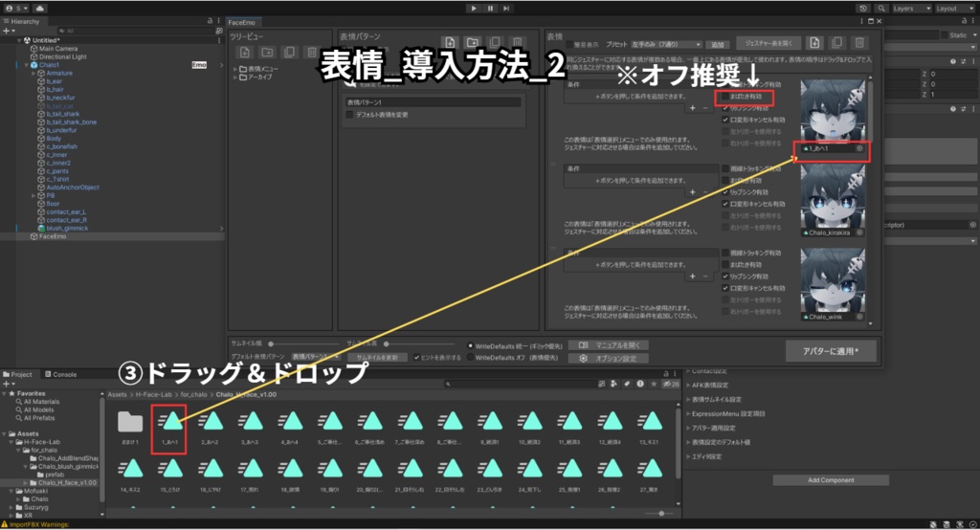The height and width of the screenshot is (530, 980).
Task: Open object picker for Chalo_kirakira clip field
Action: pyautogui.click(x=860, y=232)
